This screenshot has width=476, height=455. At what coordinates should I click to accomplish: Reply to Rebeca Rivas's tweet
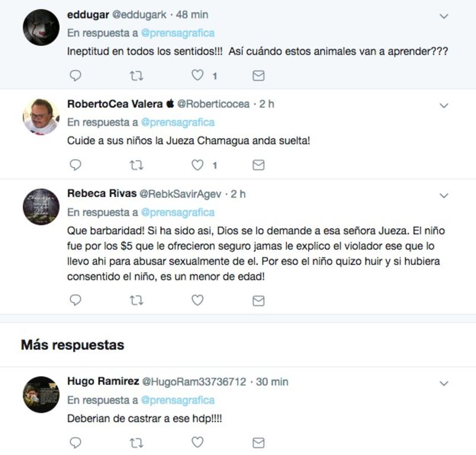point(76,300)
